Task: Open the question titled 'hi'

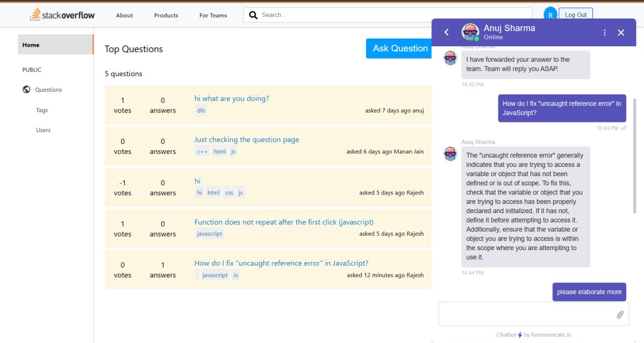Action: click(197, 181)
